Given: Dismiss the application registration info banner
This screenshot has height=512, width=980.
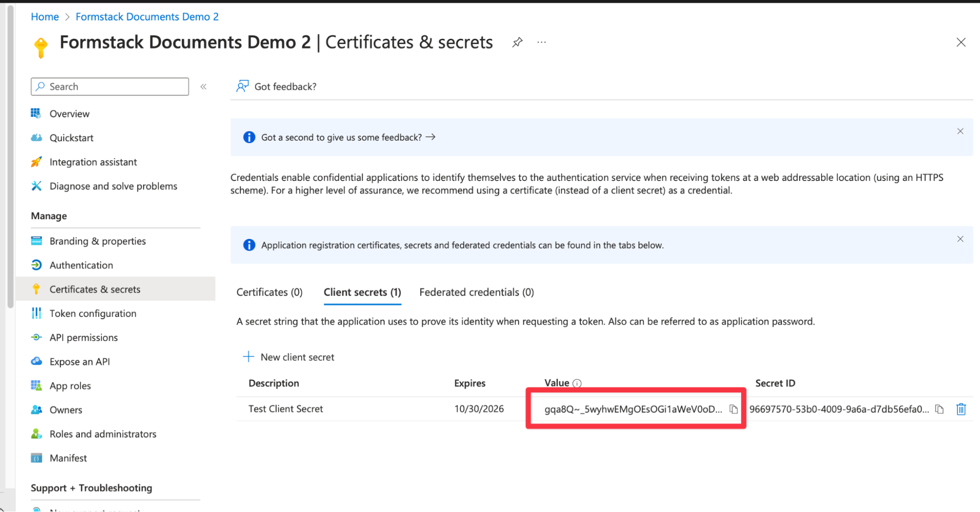Looking at the screenshot, I should [x=960, y=239].
